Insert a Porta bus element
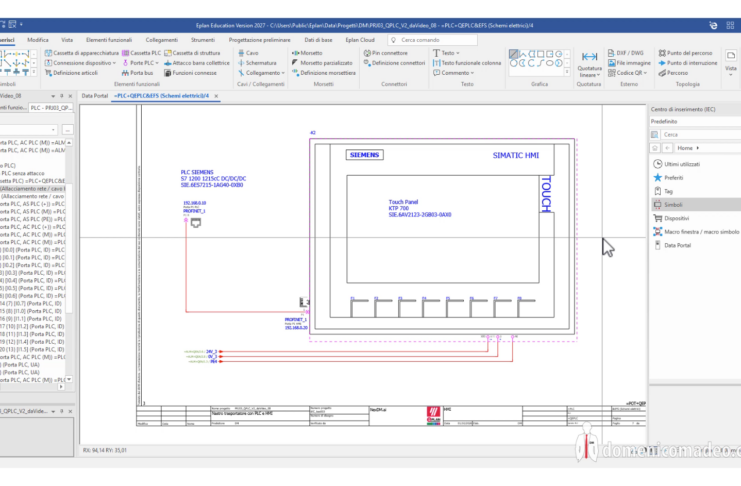Image resolution: width=741 pixels, height=486 pixels. [x=137, y=73]
